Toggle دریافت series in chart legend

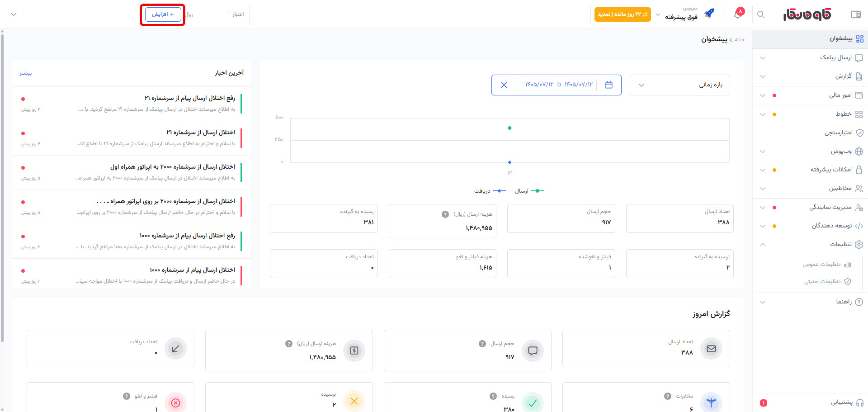[x=490, y=191]
